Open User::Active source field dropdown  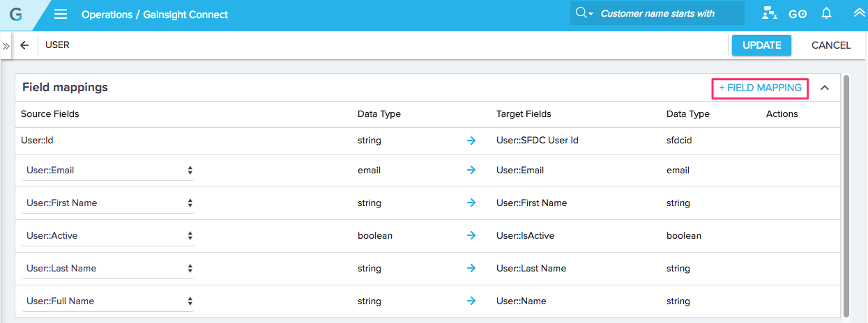pos(108,235)
